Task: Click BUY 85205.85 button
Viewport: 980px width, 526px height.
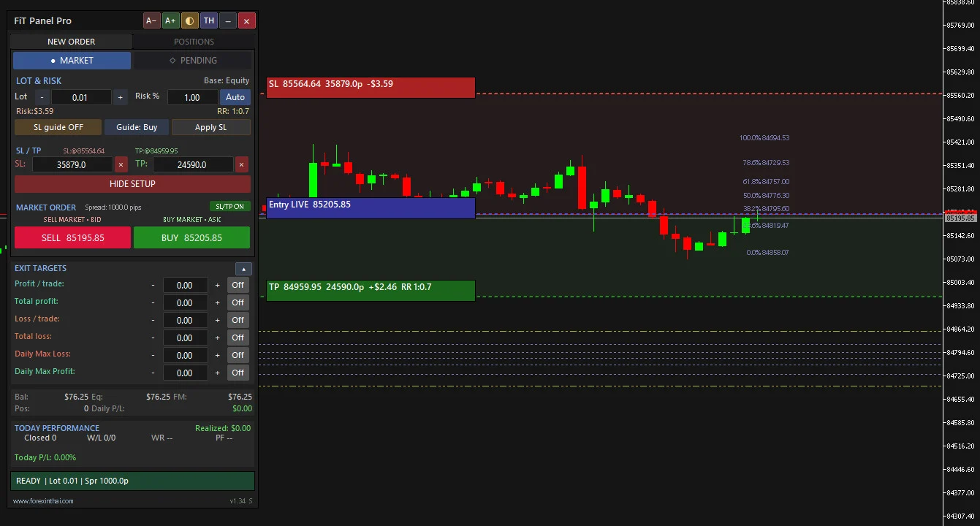Action: [x=191, y=237]
